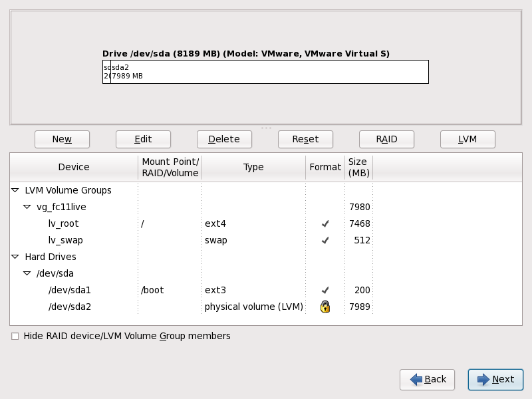This screenshot has height=399, width=532.
Task: Click the format checkmark for lv_swap
Action: click(x=325, y=240)
